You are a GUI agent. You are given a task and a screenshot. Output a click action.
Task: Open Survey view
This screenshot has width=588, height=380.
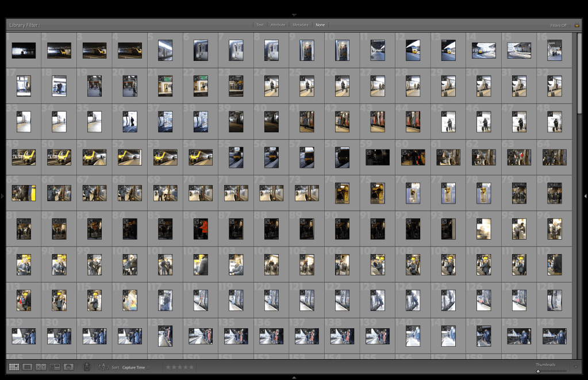click(55, 367)
